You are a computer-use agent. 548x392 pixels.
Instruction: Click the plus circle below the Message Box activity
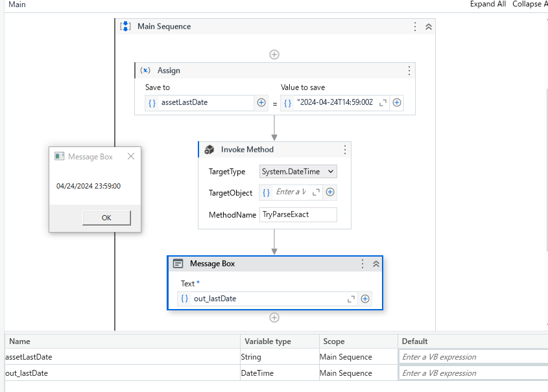(274, 317)
